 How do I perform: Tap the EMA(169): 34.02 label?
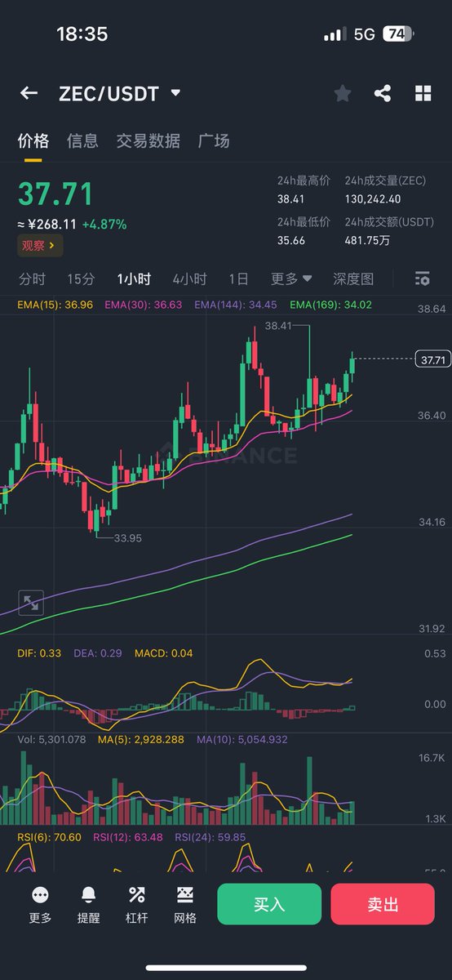pyautogui.click(x=330, y=305)
